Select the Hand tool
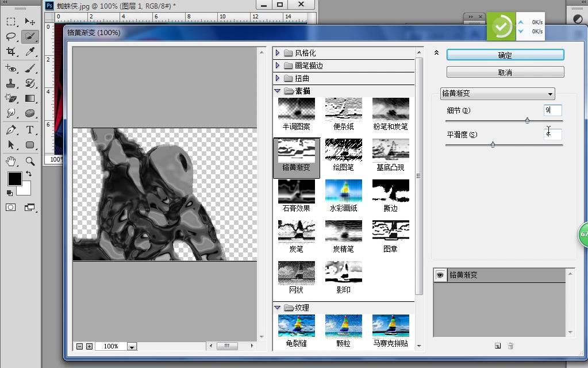 point(11,162)
